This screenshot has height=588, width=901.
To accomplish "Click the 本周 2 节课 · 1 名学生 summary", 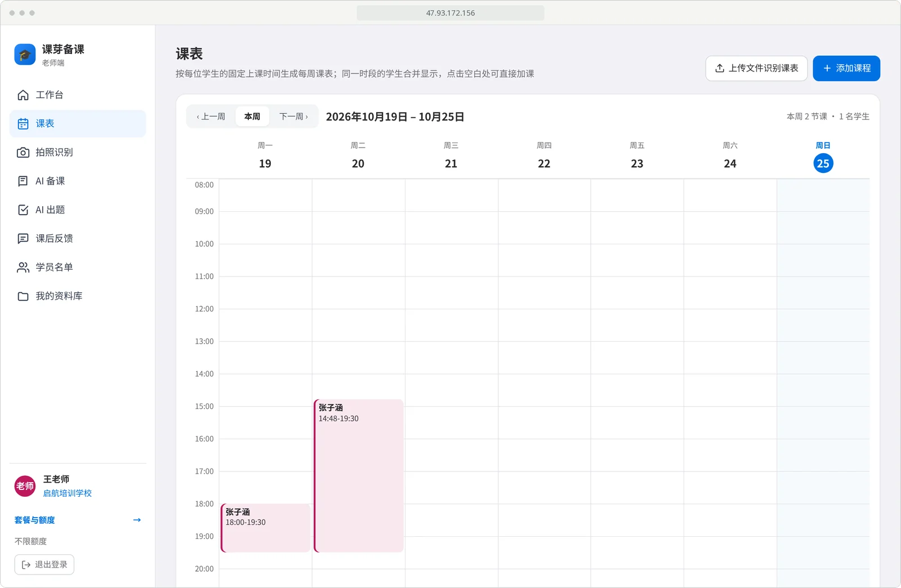I will pyautogui.click(x=828, y=117).
